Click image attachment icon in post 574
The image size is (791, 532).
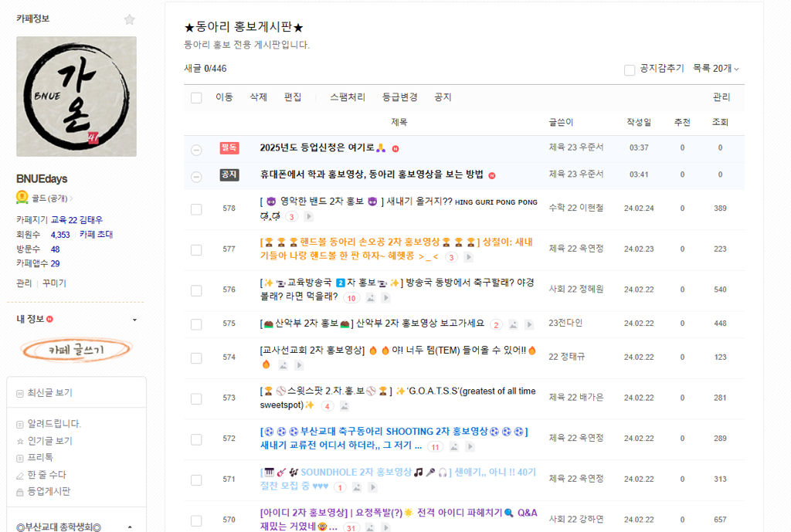(283, 365)
